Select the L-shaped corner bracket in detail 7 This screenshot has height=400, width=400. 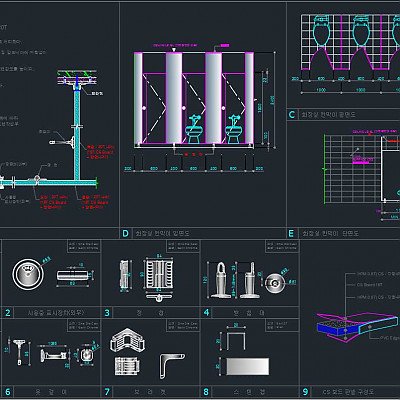tap(171, 366)
